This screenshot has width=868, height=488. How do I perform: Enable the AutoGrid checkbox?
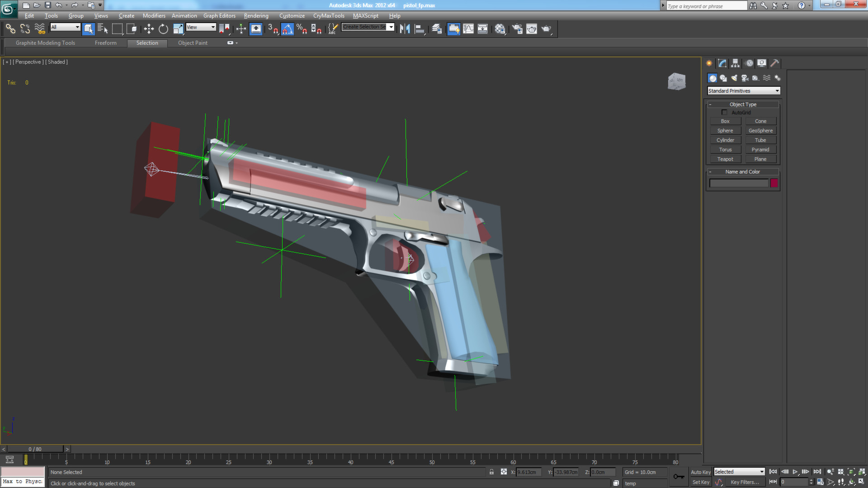tap(725, 112)
